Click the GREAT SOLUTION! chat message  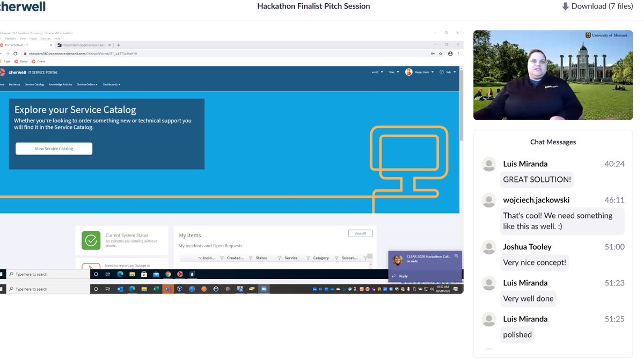tap(537, 179)
